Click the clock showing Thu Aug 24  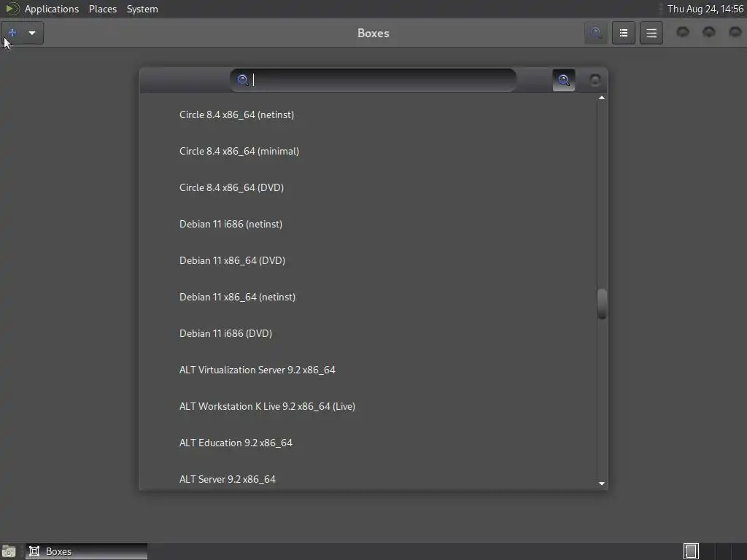(x=705, y=9)
